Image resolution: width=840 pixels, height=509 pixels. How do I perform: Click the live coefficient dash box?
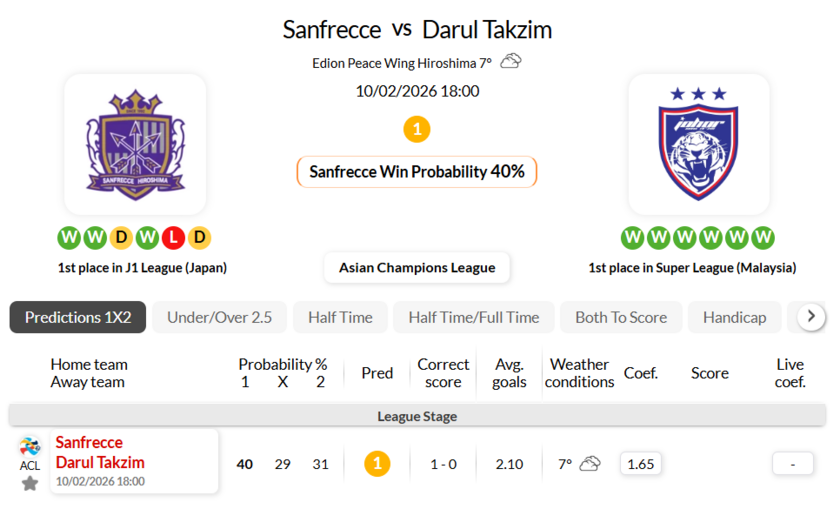(792, 464)
